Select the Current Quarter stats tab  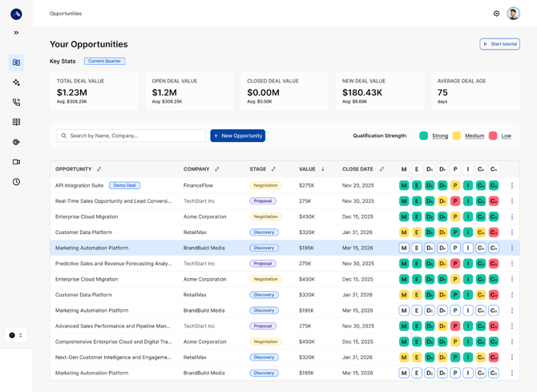[x=105, y=61]
